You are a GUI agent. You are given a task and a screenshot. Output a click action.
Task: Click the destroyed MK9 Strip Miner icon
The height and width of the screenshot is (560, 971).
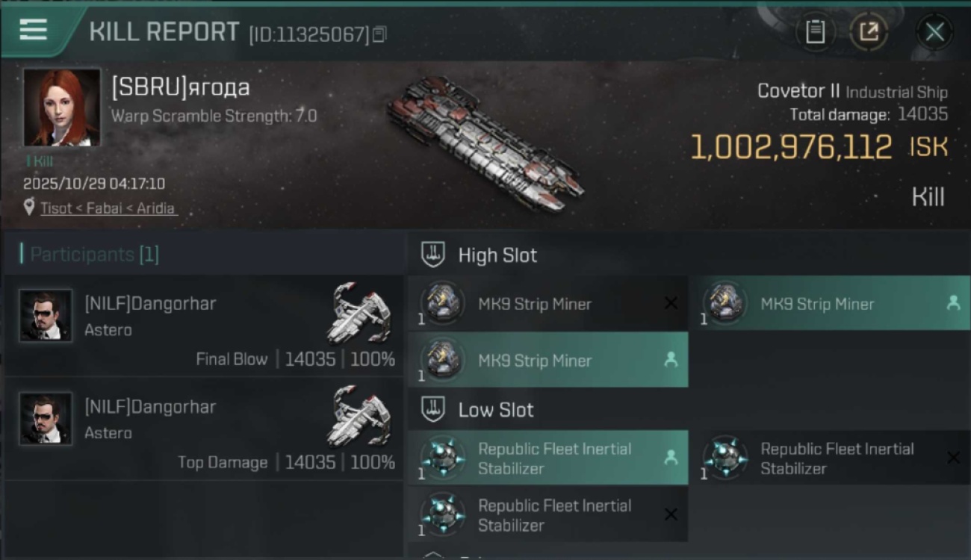[x=444, y=303]
